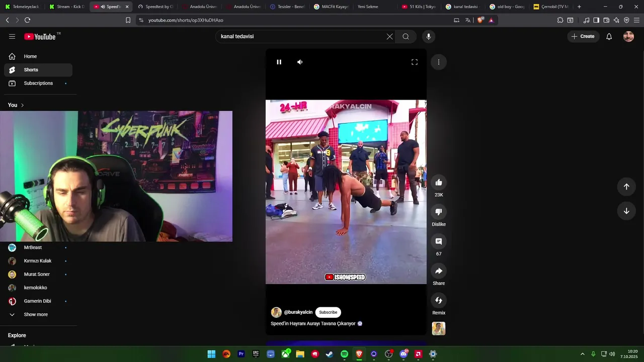This screenshot has height=362, width=644.
Task: Switch to the 51 Kills Tokyo tab
Action: [x=419, y=7]
